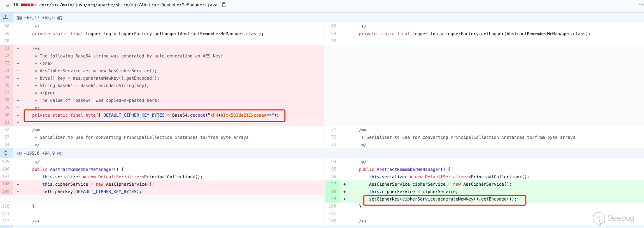Click the minus marker on line 71

[18, 49]
